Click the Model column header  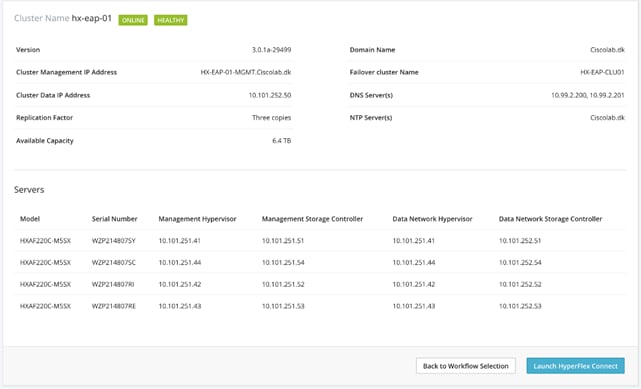point(30,219)
